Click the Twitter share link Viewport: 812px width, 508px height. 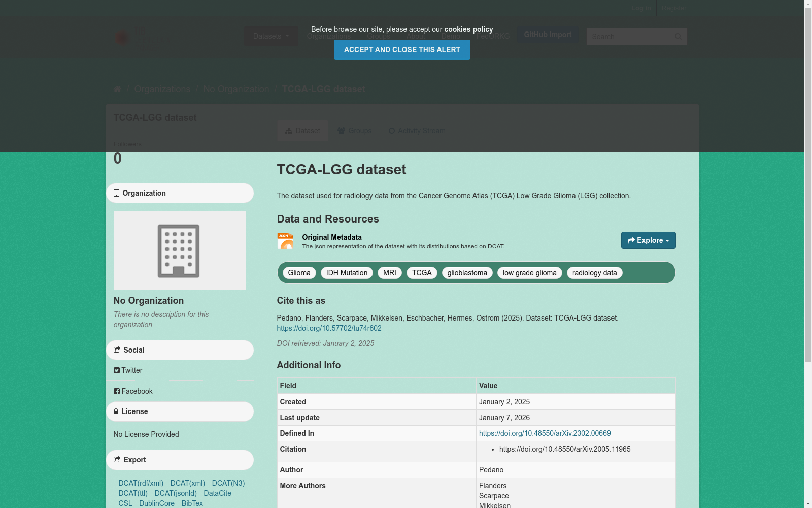coord(128,370)
